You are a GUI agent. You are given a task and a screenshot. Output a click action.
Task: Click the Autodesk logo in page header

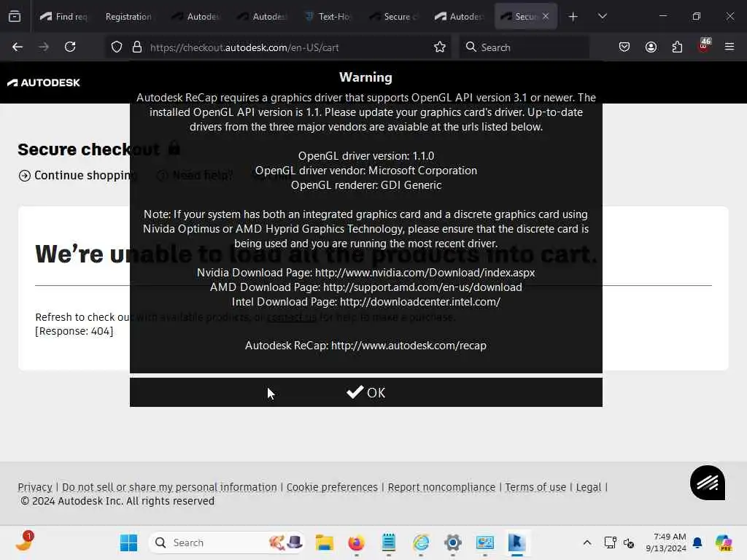pyautogui.click(x=43, y=82)
